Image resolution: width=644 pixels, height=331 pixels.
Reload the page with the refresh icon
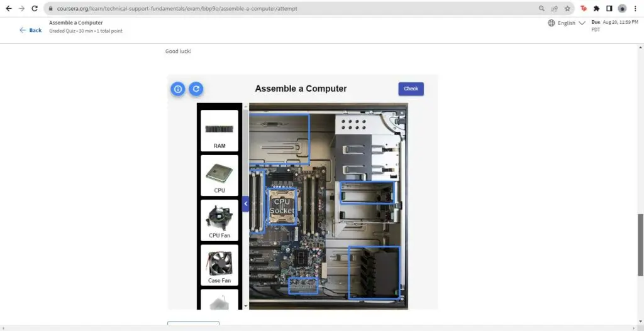(35, 8)
